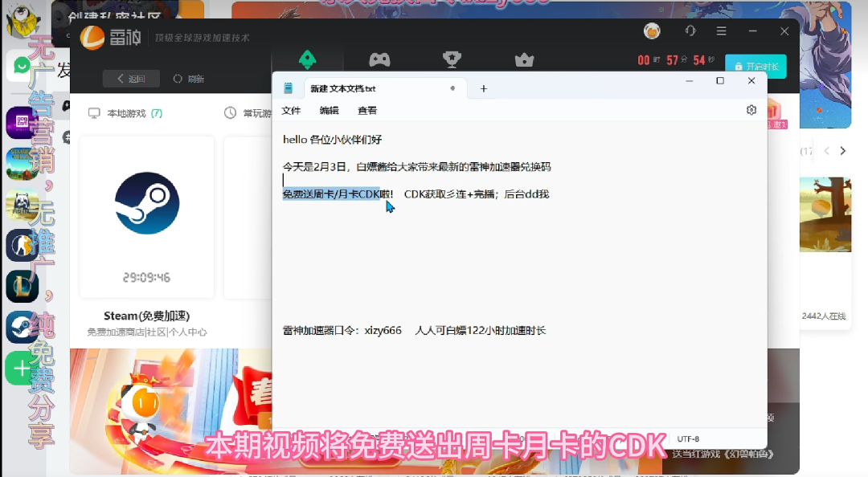
Task: Open the hamburger menu in Leishen title bar
Action: pos(721,31)
